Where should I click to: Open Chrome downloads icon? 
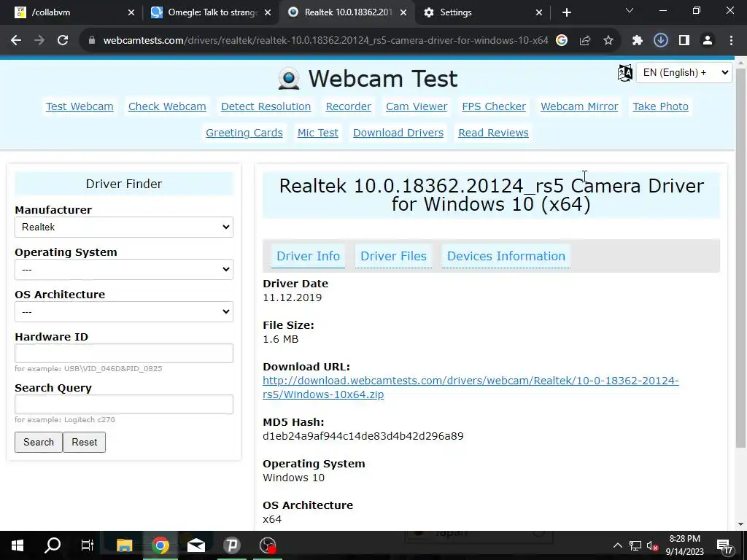pyautogui.click(x=661, y=41)
